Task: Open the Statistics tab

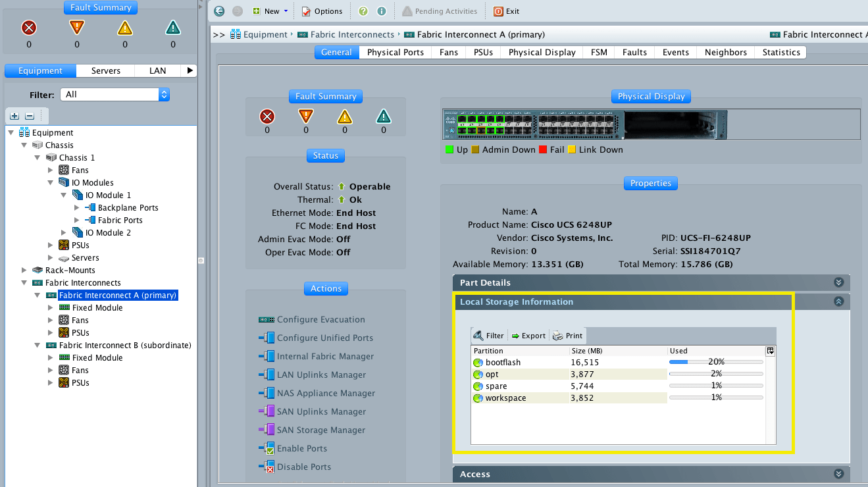Action: (781, 53)
